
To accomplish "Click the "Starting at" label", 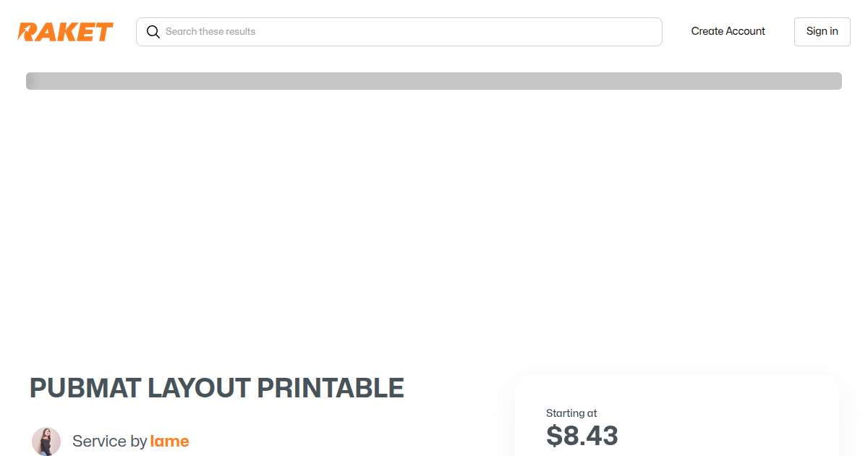I will 571,413.
